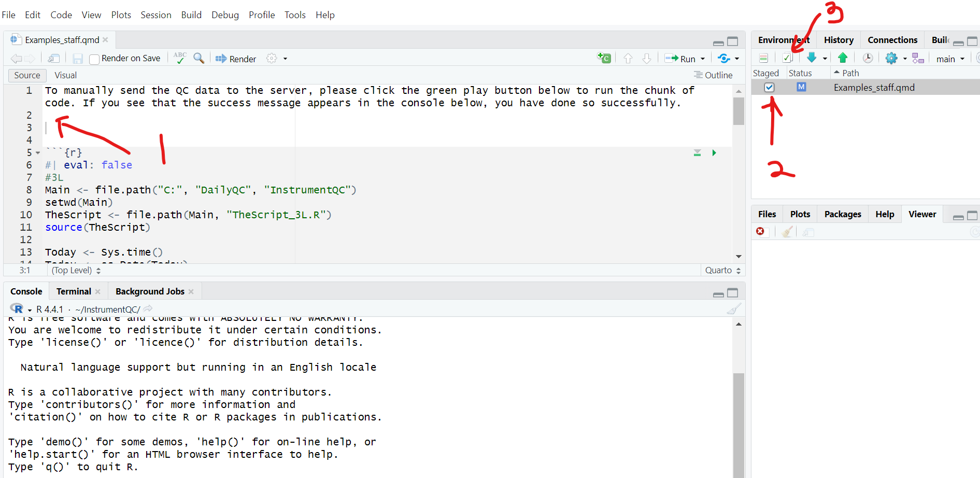Screen dimensions: 980x478
Task: Open the Session menu
Action: (x=155, y=15)
